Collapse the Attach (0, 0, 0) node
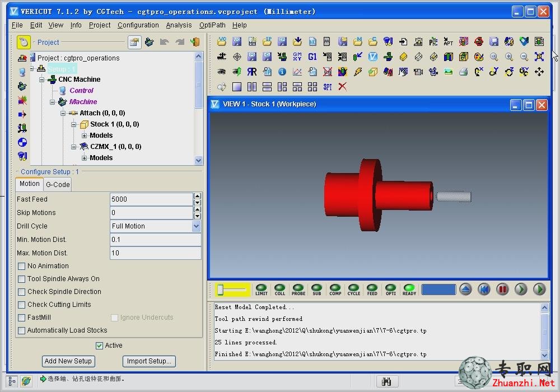Image resolution: width=560 pixels, height=392 pixels. click(x=63, y=113)
